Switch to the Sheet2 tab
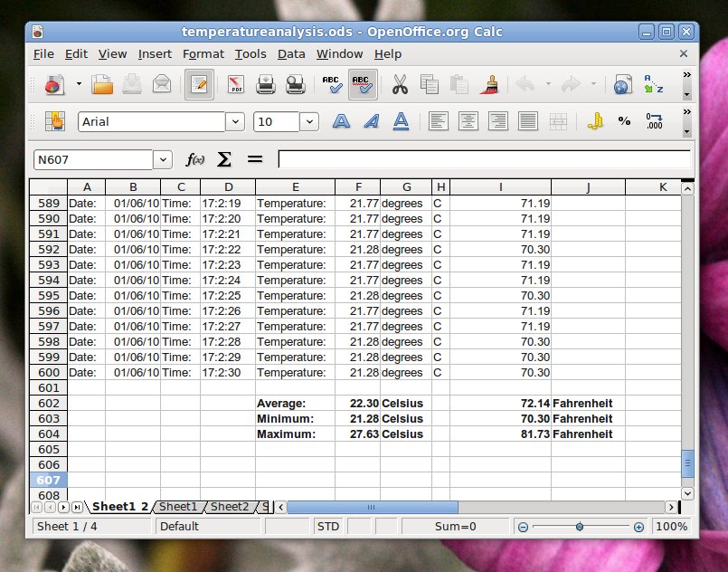This screenshot has width=728, height=572. [x=229, y=507]
